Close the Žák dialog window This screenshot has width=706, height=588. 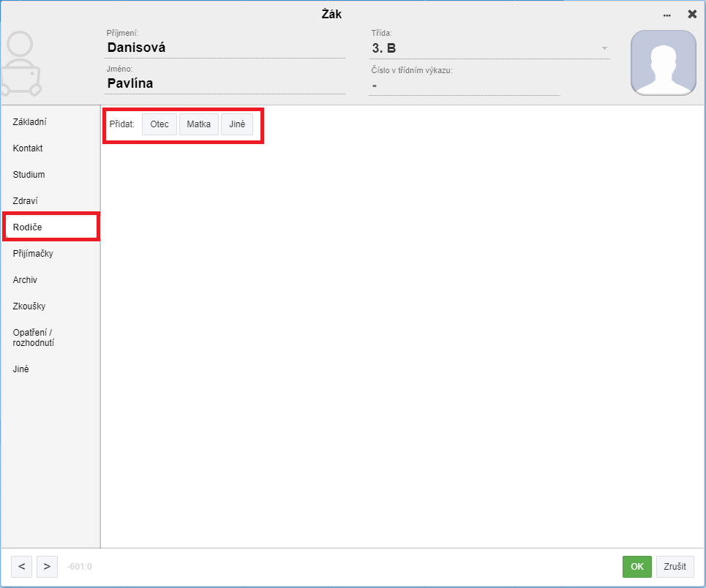(692, 14)
